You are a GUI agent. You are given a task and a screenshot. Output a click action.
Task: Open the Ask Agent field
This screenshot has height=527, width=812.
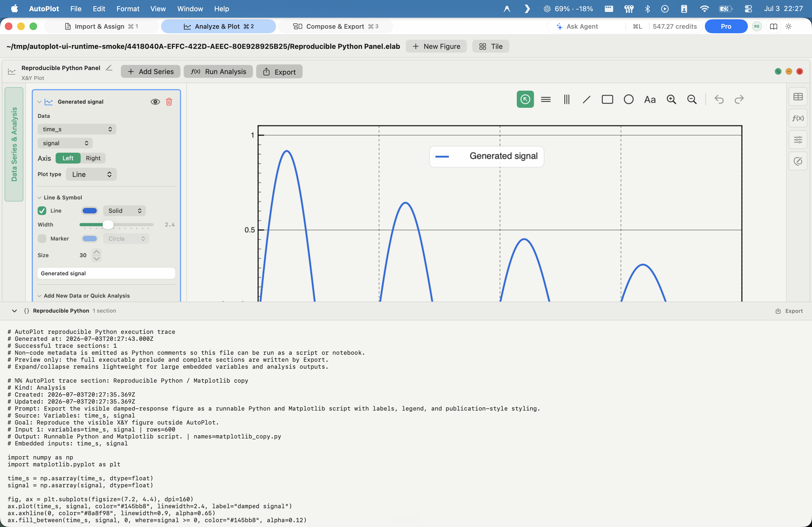587,26
